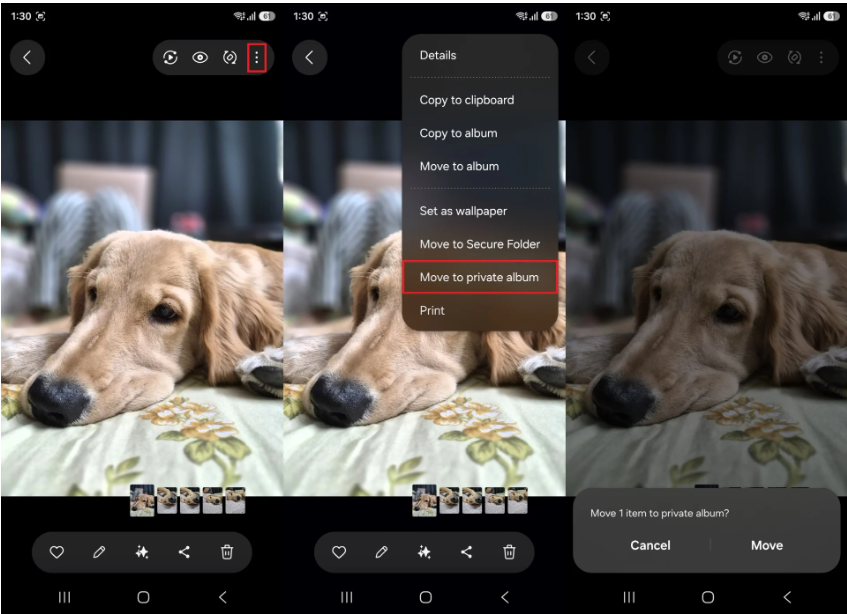
Task: Tap the pencil edit icon in left screen
Action: click(99, 552)
